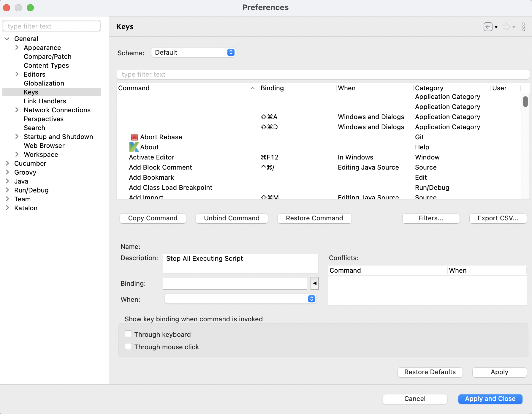Select Perspectives in the preferences tree
This screenshot has width=532, height=414.
[44, 119]
